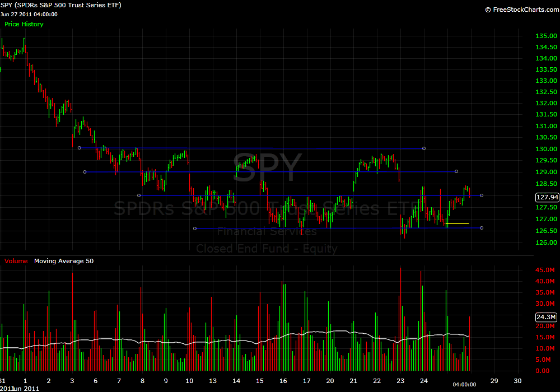Select the 133.00 price axis label
This screenshot has width=560, height=392.
[546, 81]
